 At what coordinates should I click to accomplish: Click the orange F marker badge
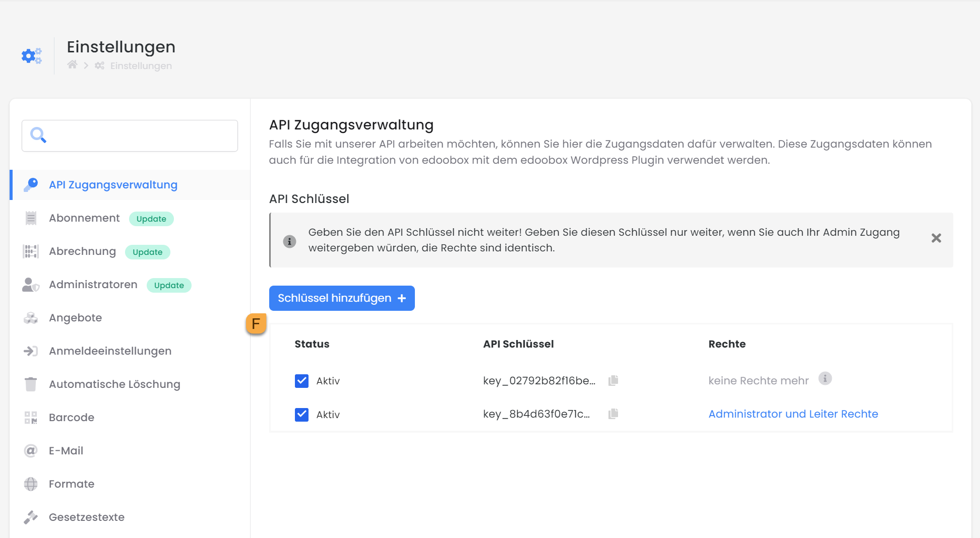pyautogui.click(x=256, y=324)
